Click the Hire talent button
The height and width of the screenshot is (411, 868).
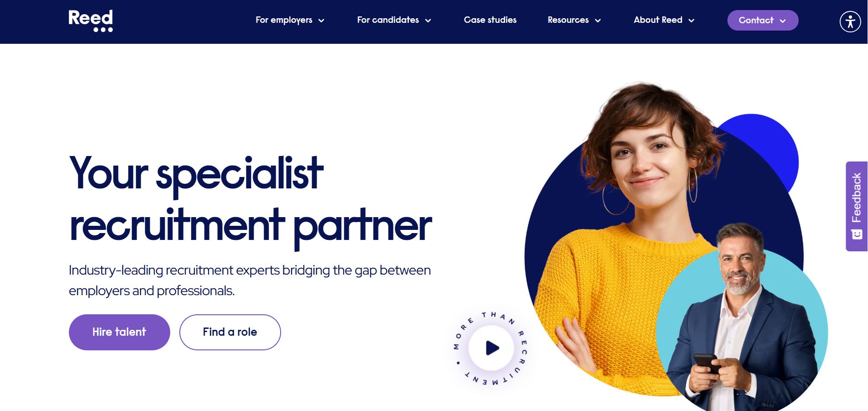coord(119,332)
